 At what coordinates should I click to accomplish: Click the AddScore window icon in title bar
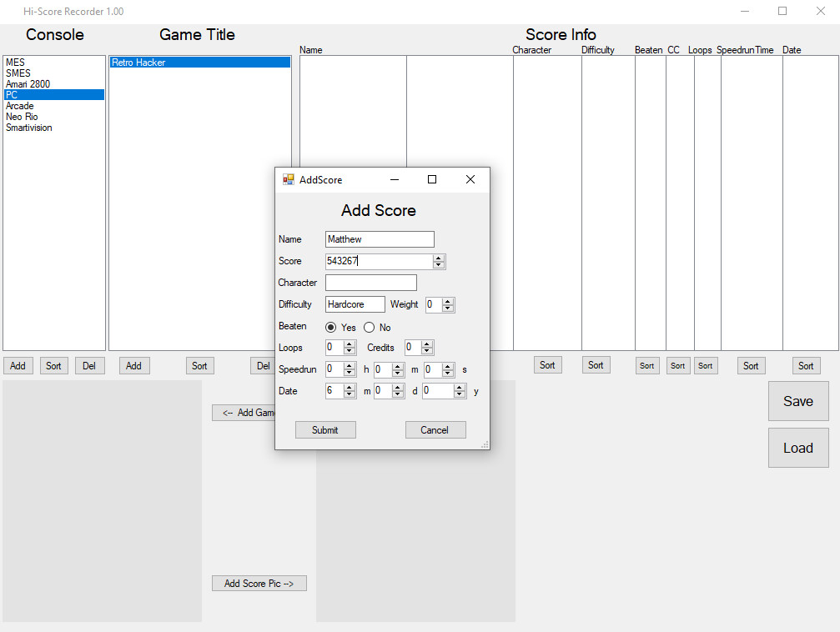(288, 179)
